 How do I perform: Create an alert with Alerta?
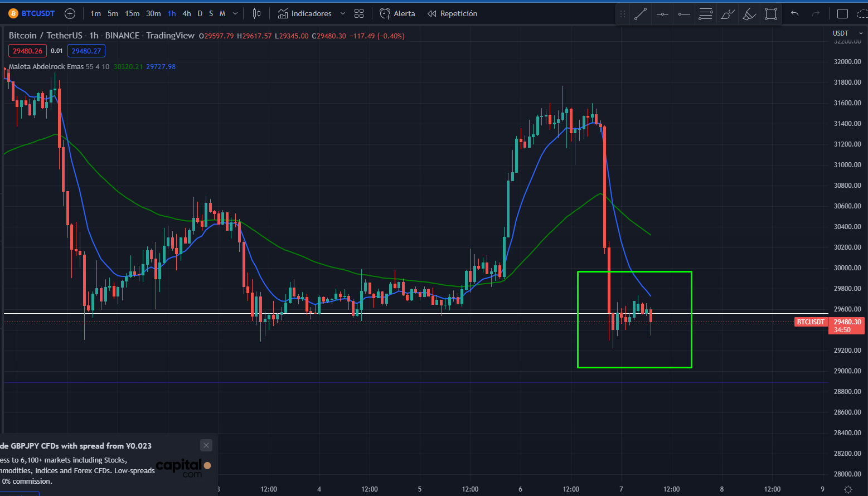coord(397,13)
